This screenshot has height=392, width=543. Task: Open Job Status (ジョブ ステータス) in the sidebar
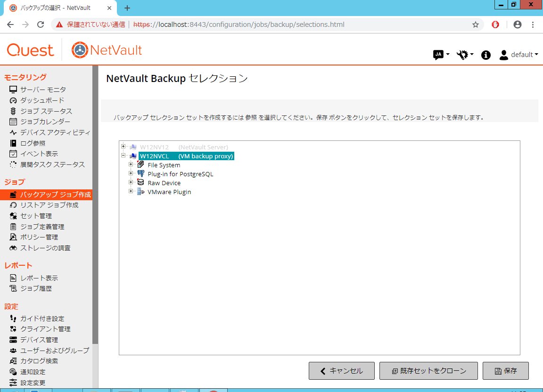click(x=46, y=111)
